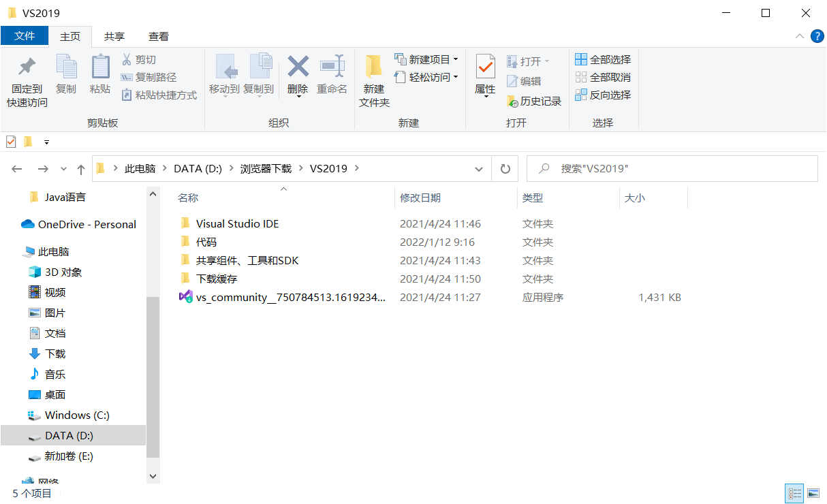The height and width of the screenshot is (504, 827).
Task: Click the Delete (删除) X icon
Action: 298,66
